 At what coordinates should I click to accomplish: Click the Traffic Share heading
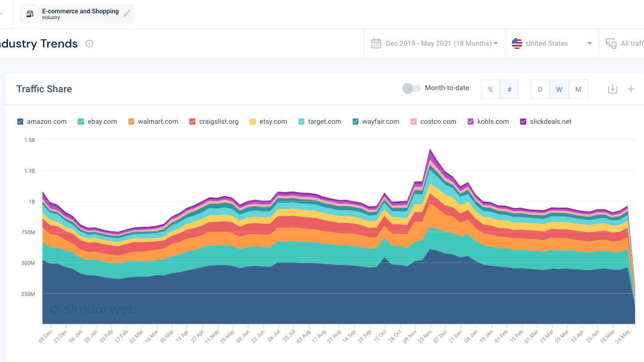(44, 89)
